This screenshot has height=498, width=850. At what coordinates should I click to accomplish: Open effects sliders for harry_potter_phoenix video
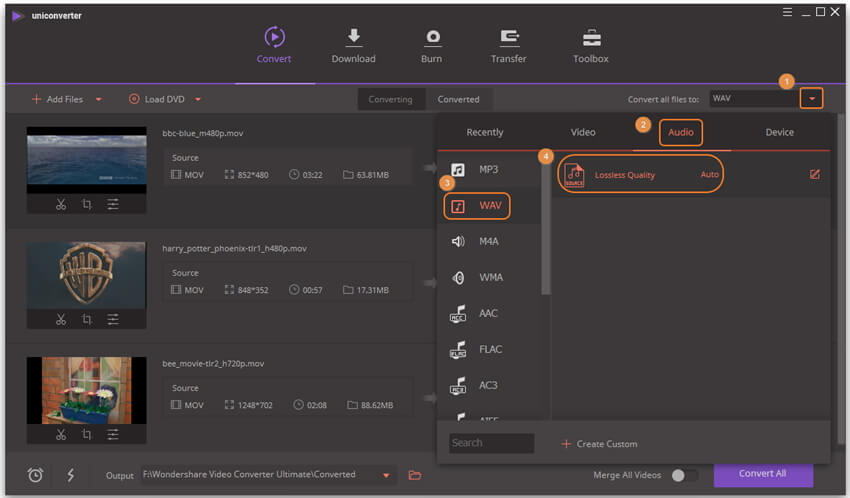[113, 319]
